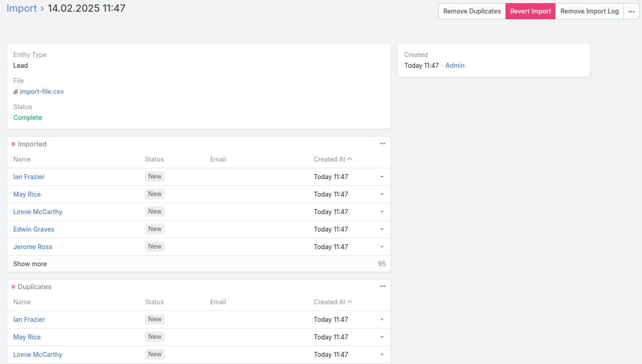This screenshot has width=642, height=364.
Task: Click the Email column header in Imported
Action: tap(218, 159)
